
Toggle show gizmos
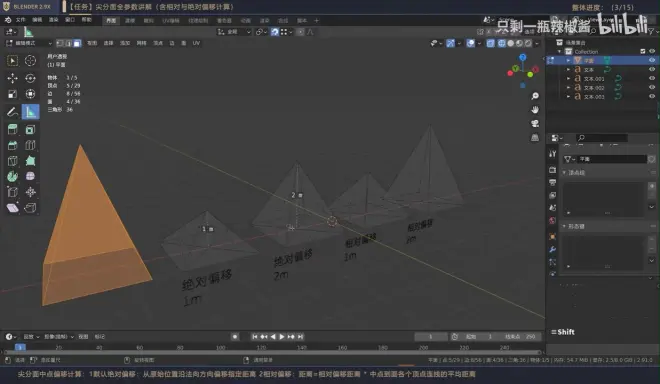[x=450, y=43]
